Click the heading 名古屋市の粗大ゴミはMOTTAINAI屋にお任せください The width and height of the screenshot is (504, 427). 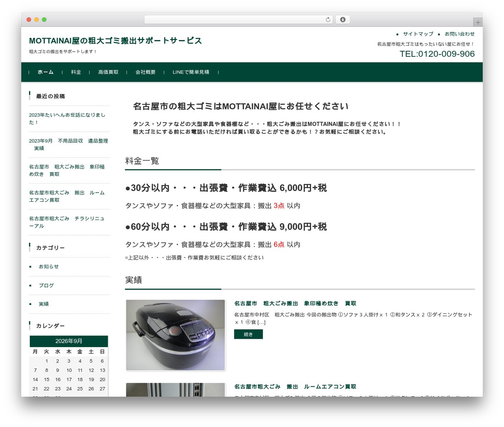(241, 106)
